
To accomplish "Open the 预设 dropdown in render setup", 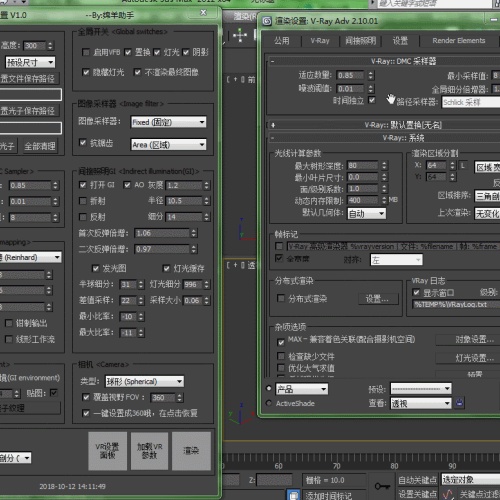I will 421,389.
